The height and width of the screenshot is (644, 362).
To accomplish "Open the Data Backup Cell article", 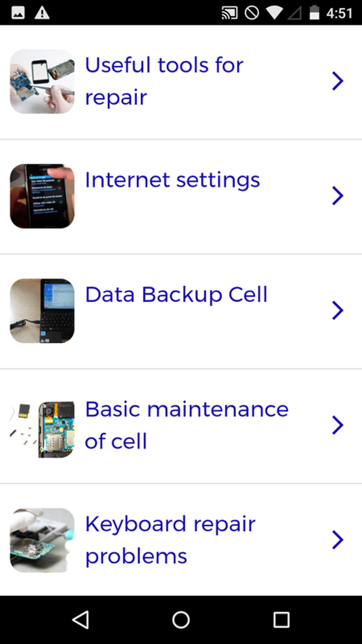I will click(x=176, y=294).
